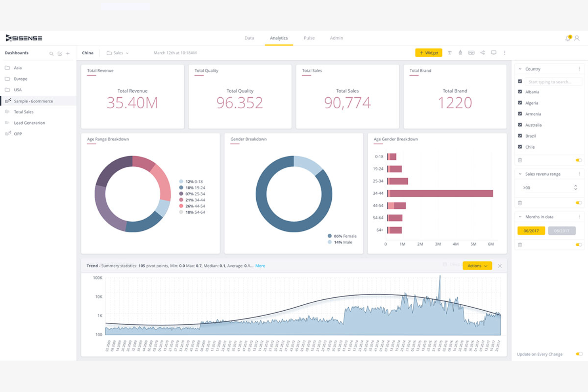
Task: Open the PDF export tool in the toolbar
Action: tap(472, 52)
